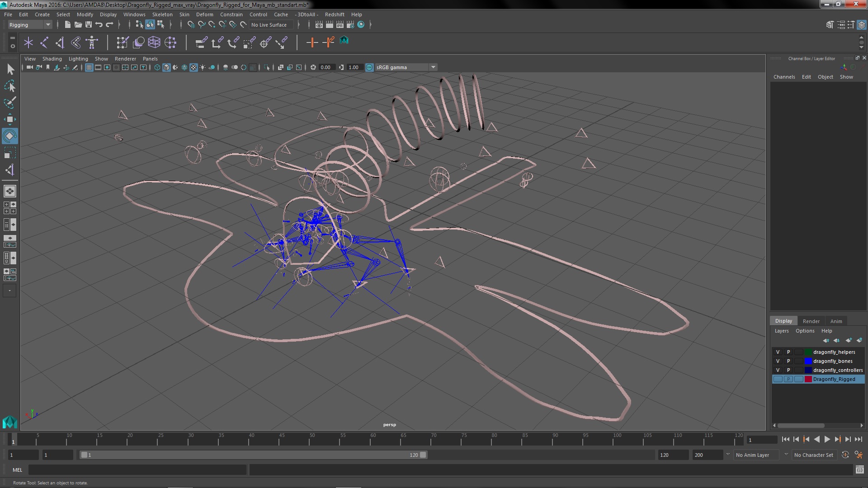
Task: Click the playback end time field 120
Action: [673, 455]
